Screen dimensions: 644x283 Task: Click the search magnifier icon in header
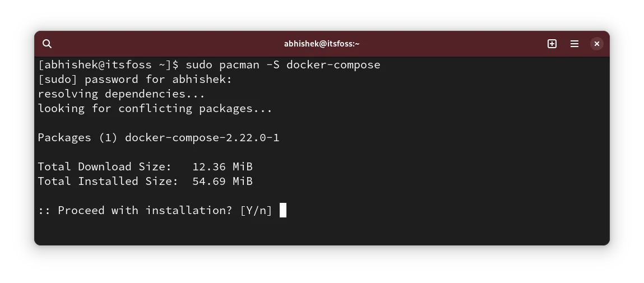tap(47, 44)
